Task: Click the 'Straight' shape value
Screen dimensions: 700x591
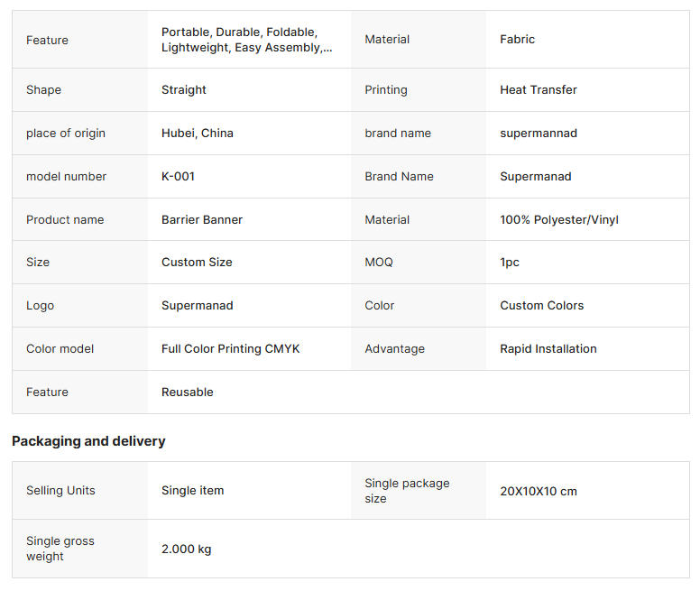Action: pyautogui.click(x=184, y=90)
